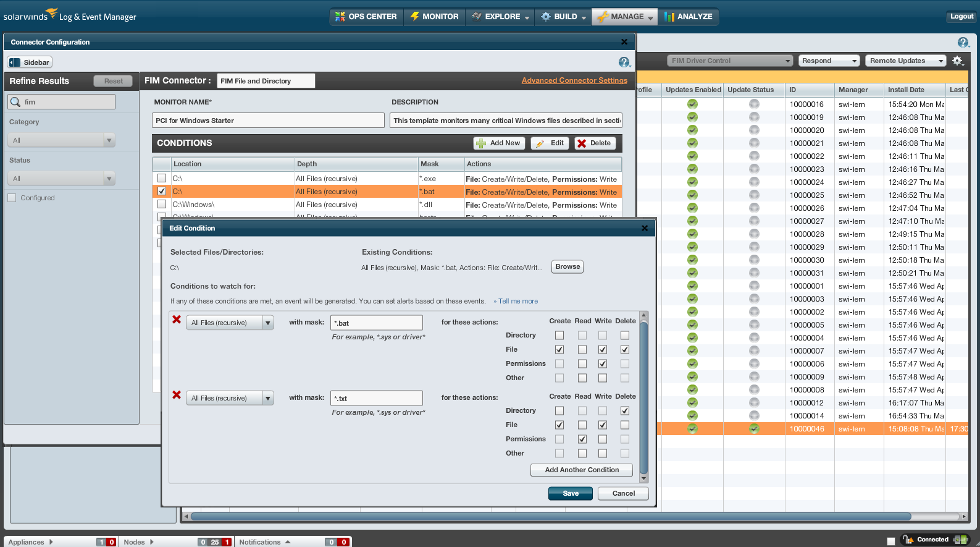
Task: Open the Respond dropdown
Action: pos(829,61)
